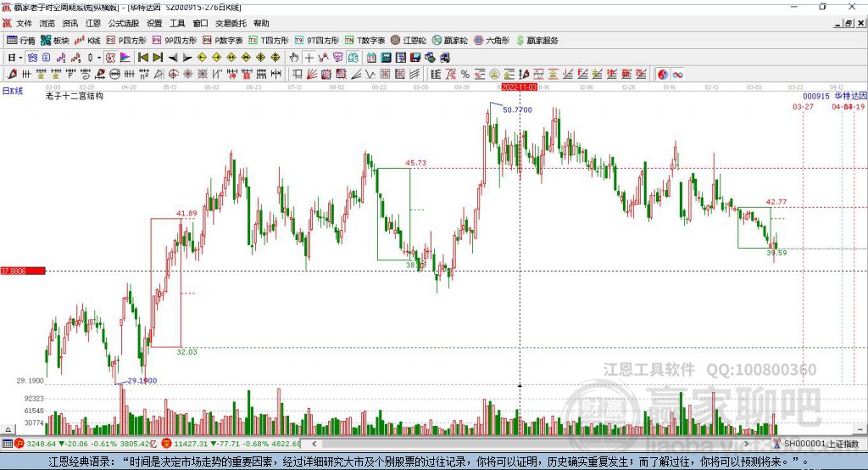Click the black left arrow icon
Screen dimensions: 868x470
click(x=173, y=58)
